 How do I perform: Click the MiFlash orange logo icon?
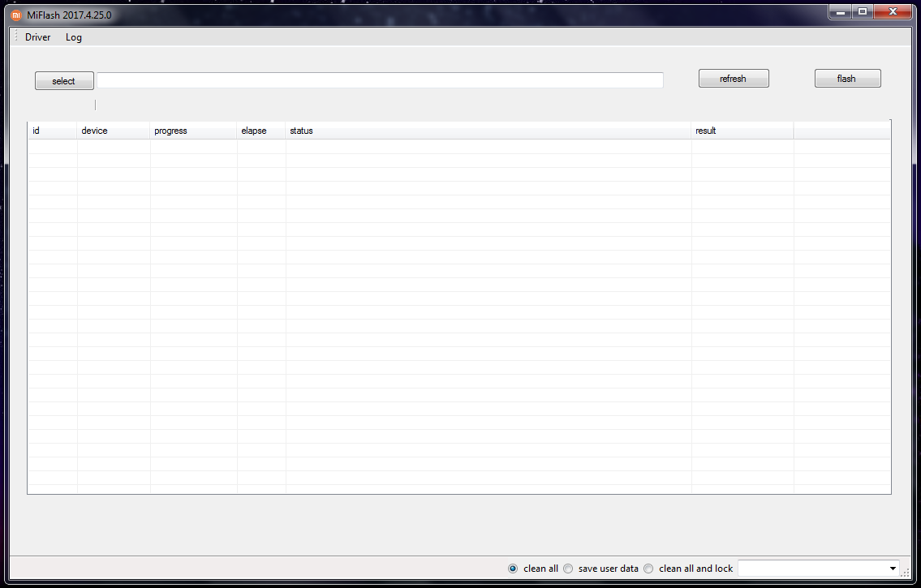point(16,15)
